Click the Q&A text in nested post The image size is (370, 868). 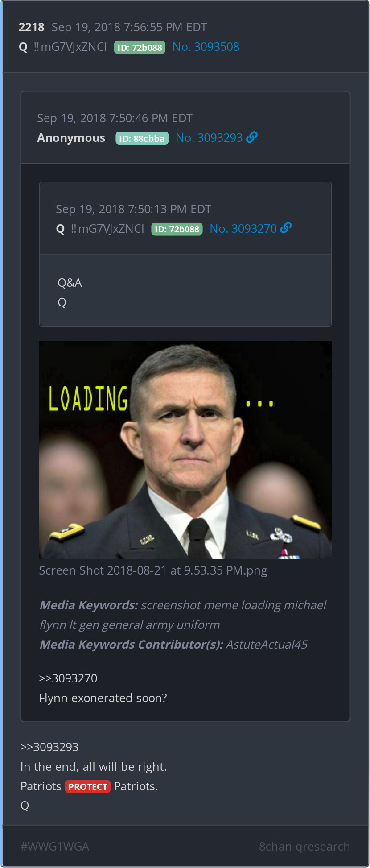[x=70, y=283]
